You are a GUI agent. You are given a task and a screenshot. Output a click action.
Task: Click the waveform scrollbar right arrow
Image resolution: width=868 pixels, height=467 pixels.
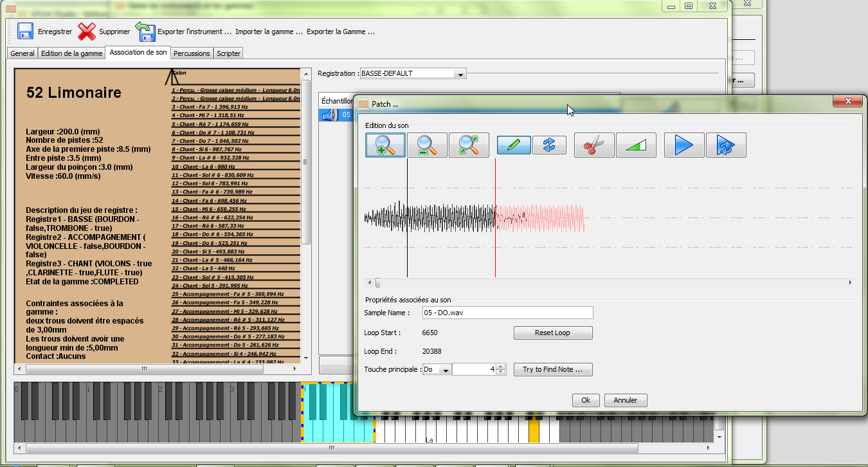(851, 282)
